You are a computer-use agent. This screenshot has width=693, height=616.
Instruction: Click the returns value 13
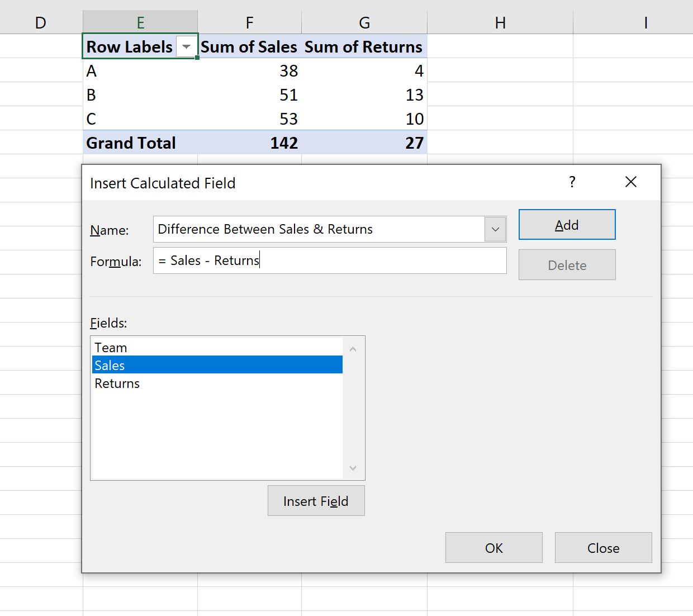364,94
